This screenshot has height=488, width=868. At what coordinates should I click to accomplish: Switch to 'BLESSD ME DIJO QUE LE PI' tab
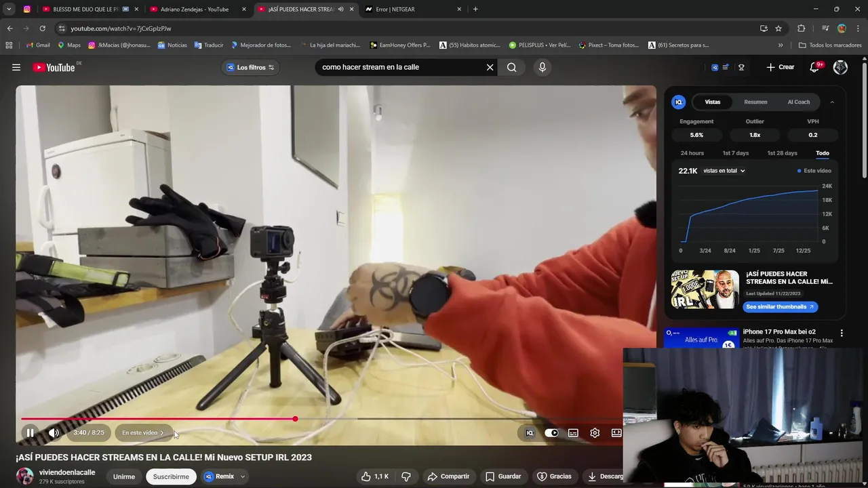tap(90, 9)
